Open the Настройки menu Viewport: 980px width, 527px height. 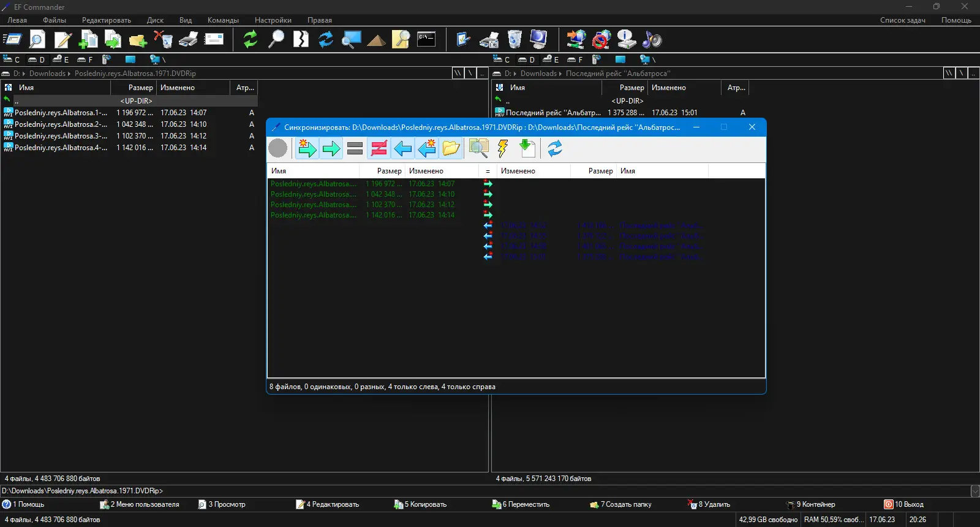273,20
